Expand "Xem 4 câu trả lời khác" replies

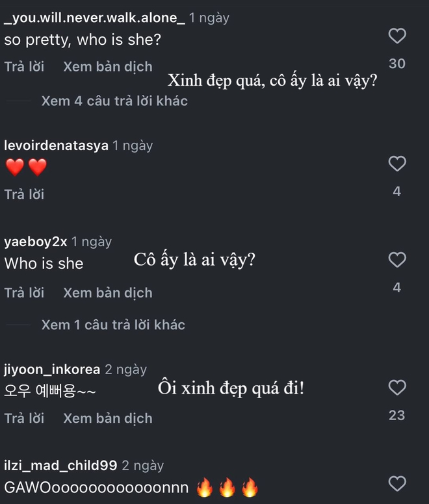point(114,101)
